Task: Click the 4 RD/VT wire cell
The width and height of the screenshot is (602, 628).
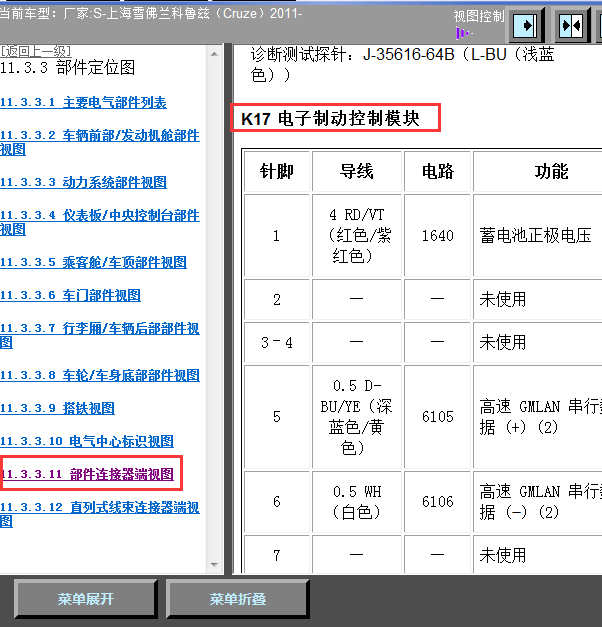Action: 356,236
